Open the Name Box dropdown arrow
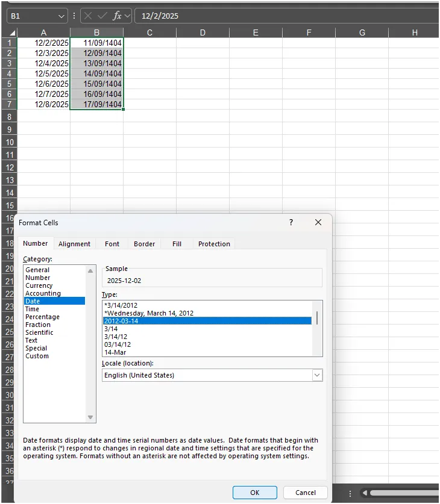The width and height of the screenshot is (440, 504). [61, 16]
